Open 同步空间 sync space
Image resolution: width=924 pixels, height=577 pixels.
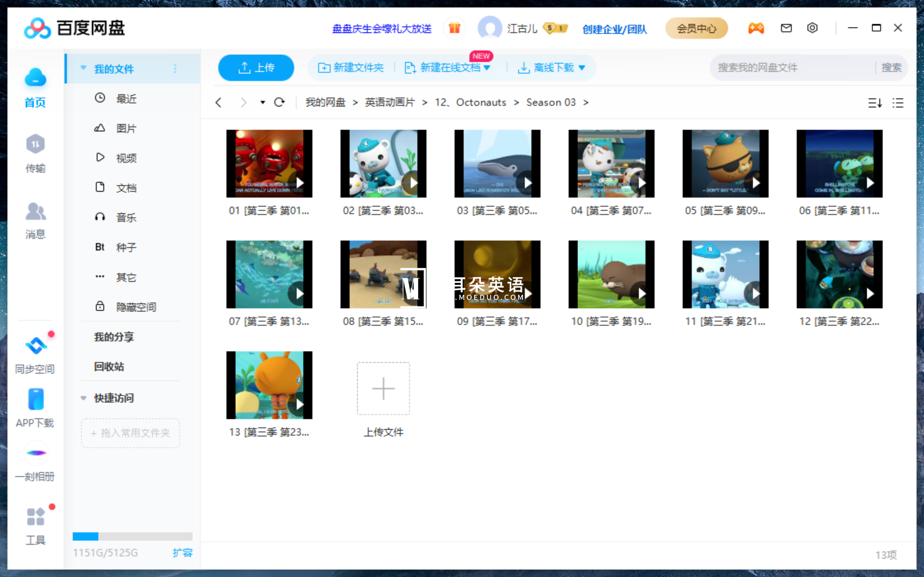[x=35, y=353]
